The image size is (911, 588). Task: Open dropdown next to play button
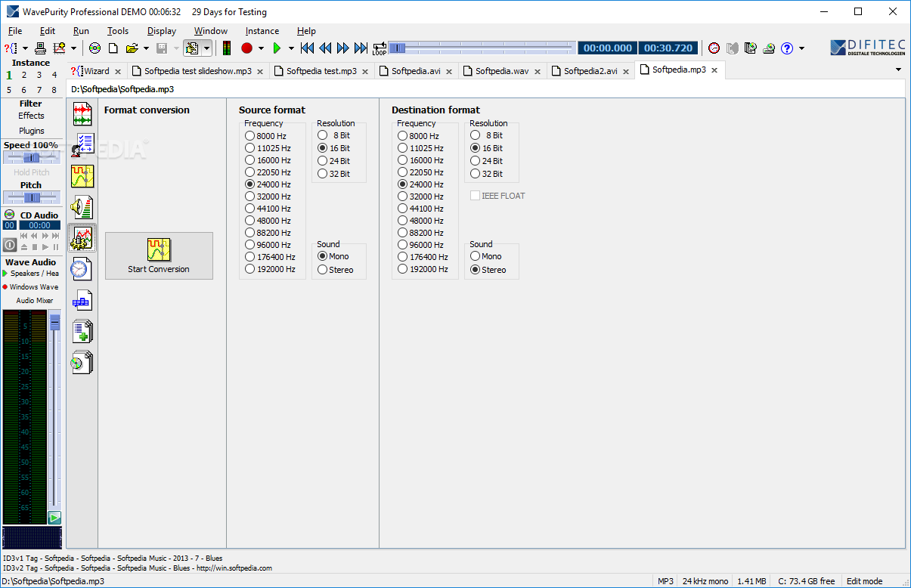(x=291, y=48)
